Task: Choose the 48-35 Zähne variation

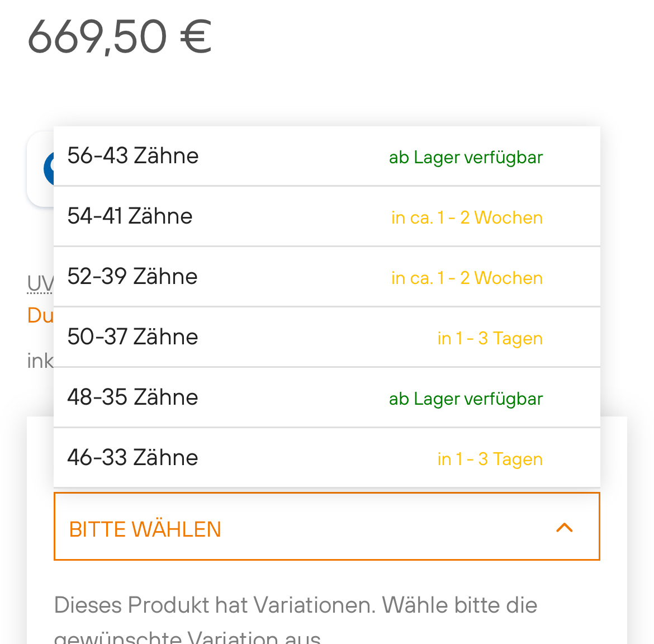Action: 132,397
